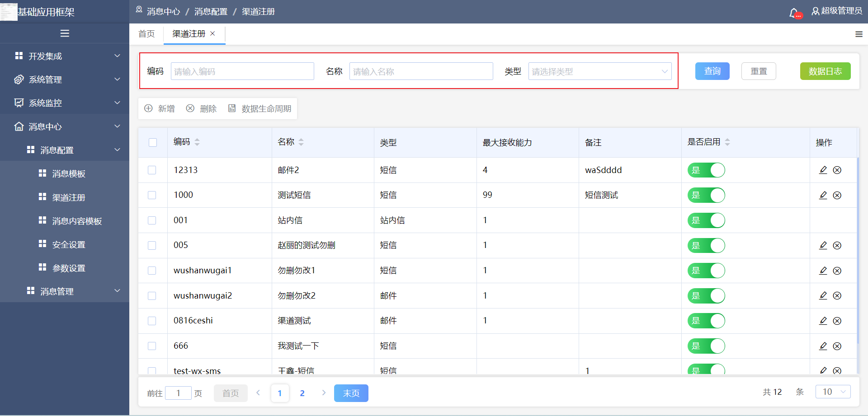Edit row 005 with pencil icon

click(x=823, y=245)
